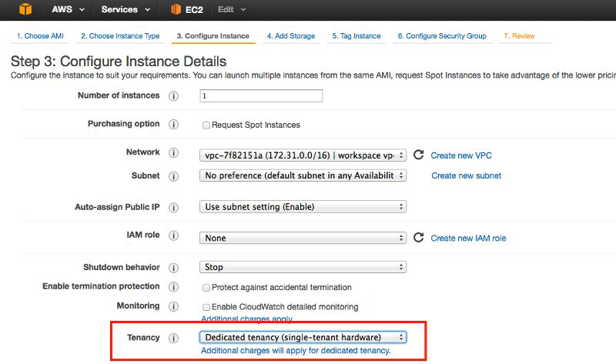
Task: Open the Shutdown behavior dropdown
Action: point(303,267)
